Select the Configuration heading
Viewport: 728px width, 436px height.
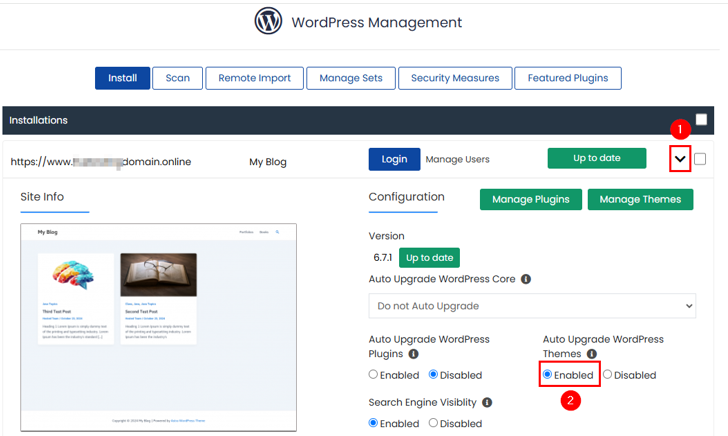406,197
